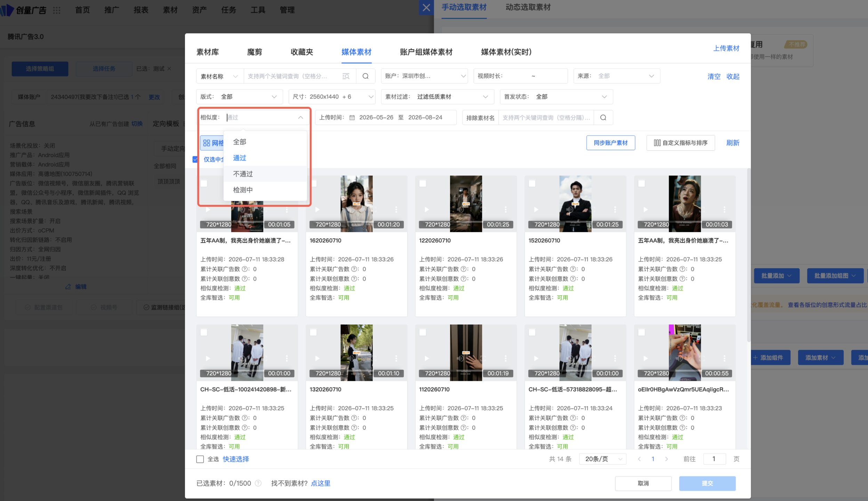Switch to the 素材库 tab
This screenshot has width=868, height=501.
[208, 52]
